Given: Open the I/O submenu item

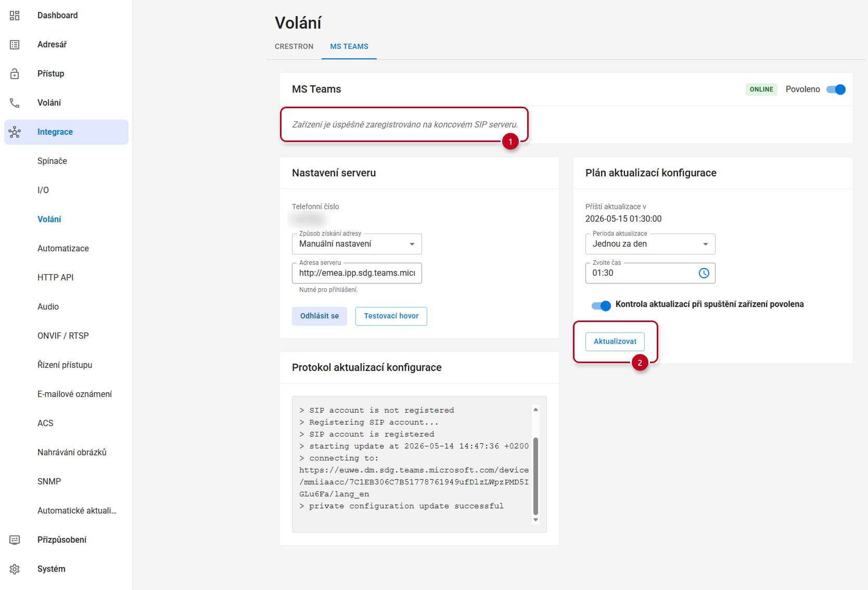Looking at the screenshot, I should 66,190.
